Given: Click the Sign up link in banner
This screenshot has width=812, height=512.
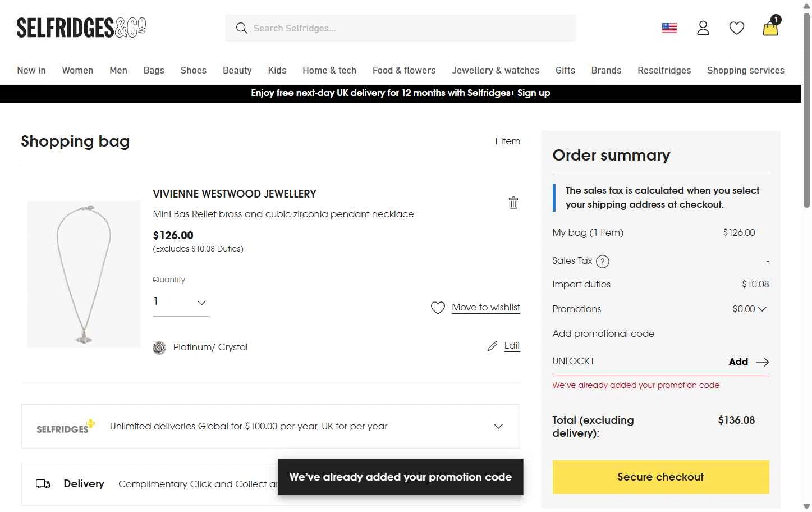Looking at the screenshot, I should click(x=534, y=93).
